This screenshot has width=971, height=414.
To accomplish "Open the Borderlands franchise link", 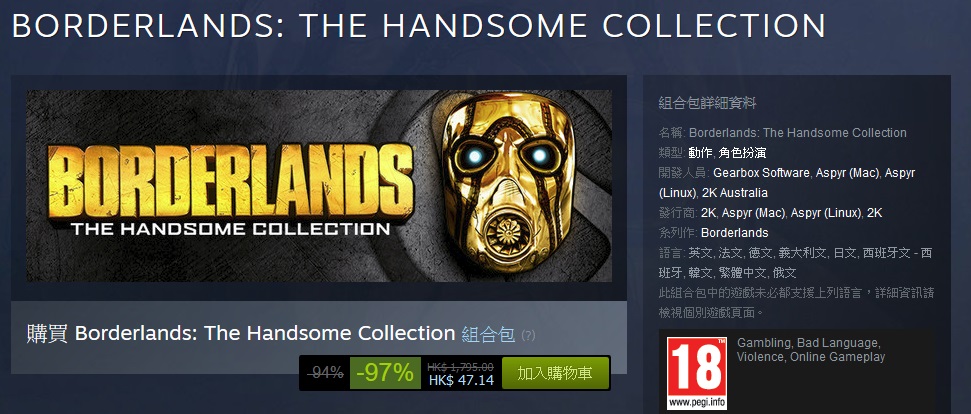I will [734, 233].
